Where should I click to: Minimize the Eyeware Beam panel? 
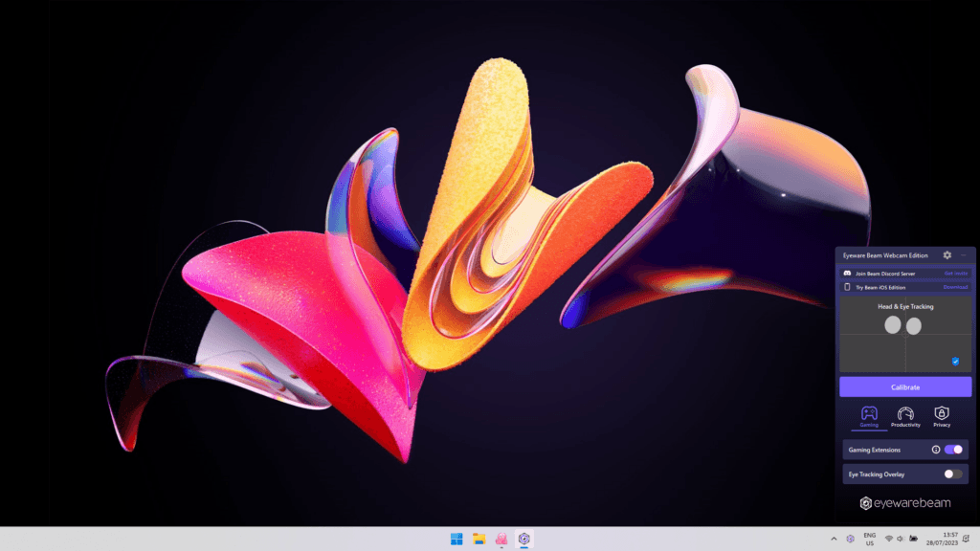coord(964,254)
